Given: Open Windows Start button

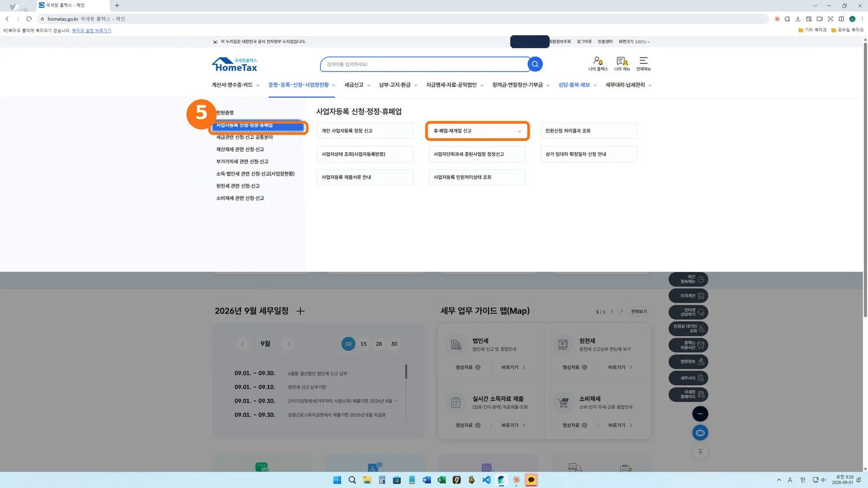Looking at the screenshot, I should (x=337, y=480).
